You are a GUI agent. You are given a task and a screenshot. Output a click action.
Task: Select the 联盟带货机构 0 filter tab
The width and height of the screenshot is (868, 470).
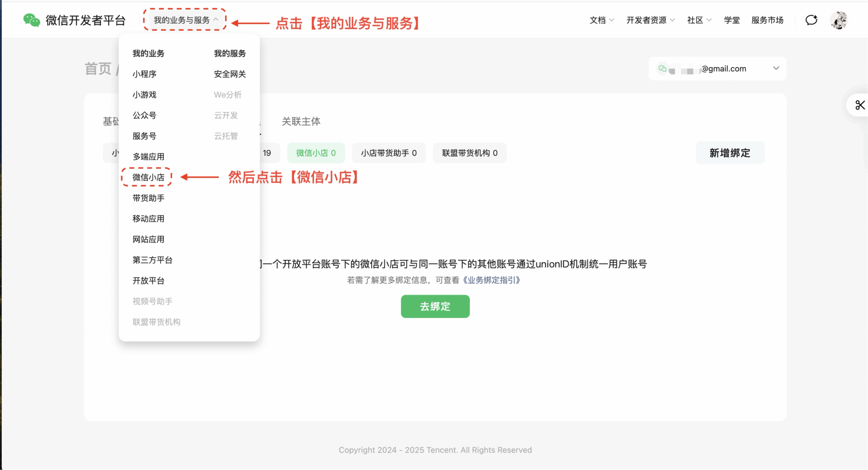(x=470, y=153)
